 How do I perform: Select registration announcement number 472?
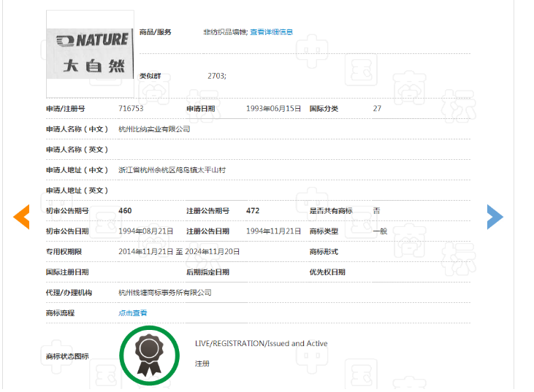tap(253, 211)
